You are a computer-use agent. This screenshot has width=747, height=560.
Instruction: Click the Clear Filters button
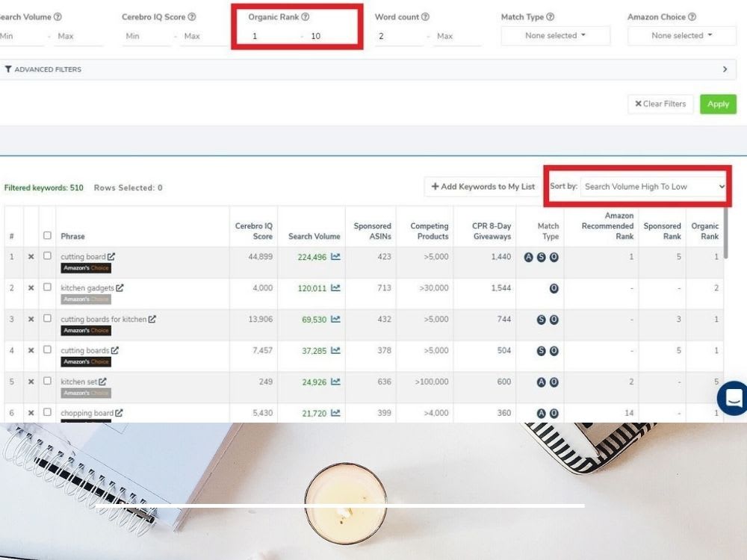tap(660, 104)
